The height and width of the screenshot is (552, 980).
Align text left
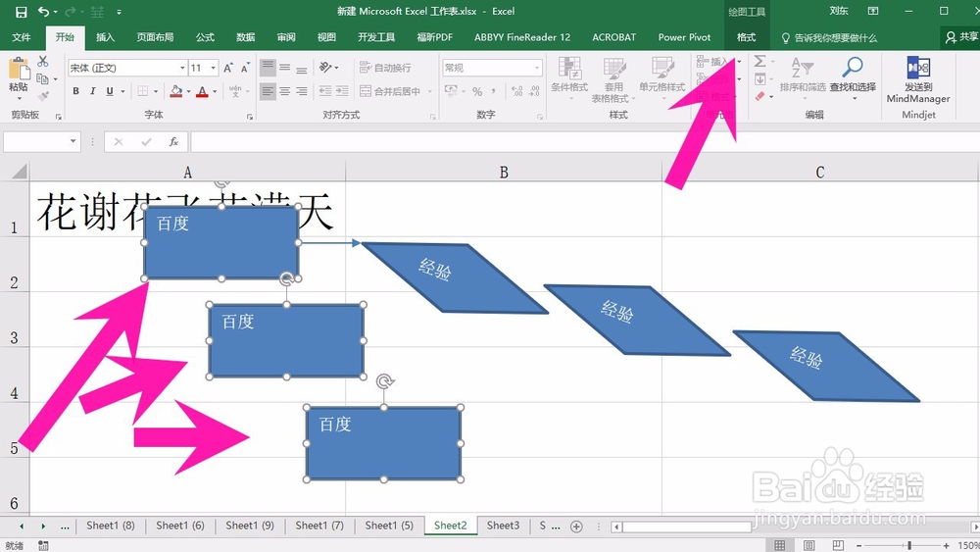point(268,91)
